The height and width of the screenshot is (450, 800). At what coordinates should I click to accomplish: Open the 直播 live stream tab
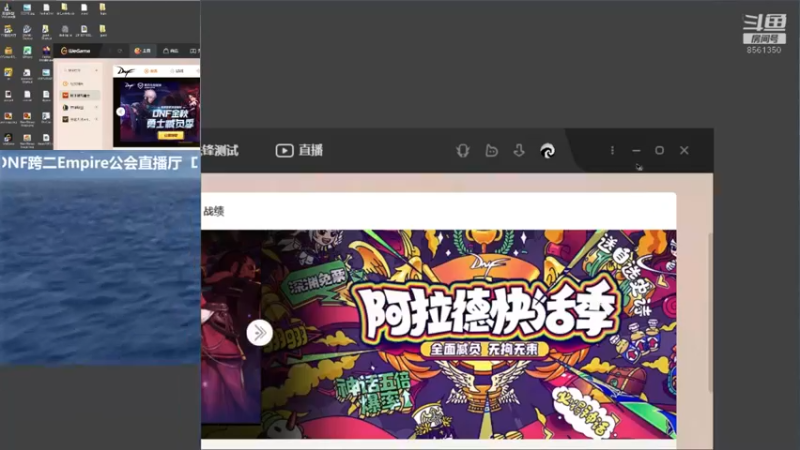pyautogui.click(x=299, y=151)
